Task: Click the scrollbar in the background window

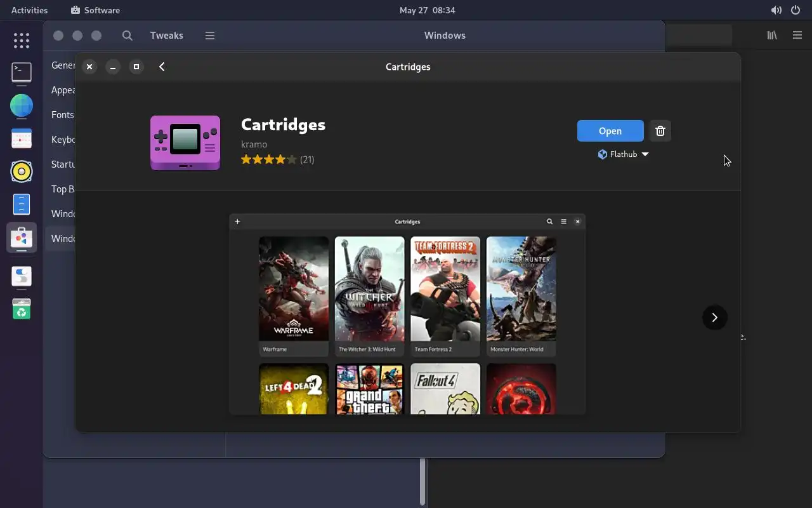Action: (x=422, y=481)
